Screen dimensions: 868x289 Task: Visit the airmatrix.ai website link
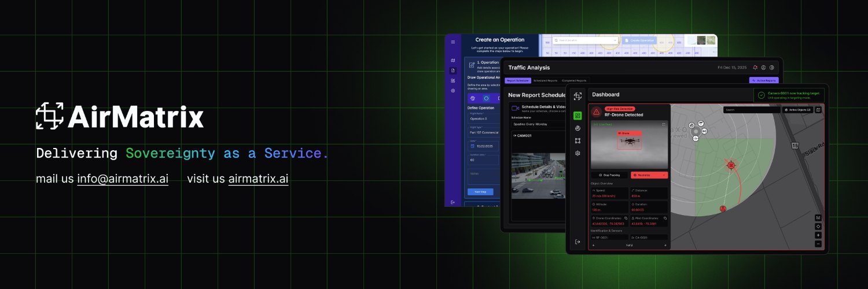point(258,179)
